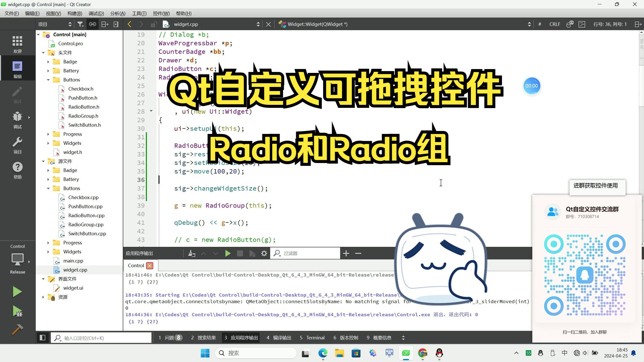
Task: Click the Windows taskbar search box
Action: point(256,353)
